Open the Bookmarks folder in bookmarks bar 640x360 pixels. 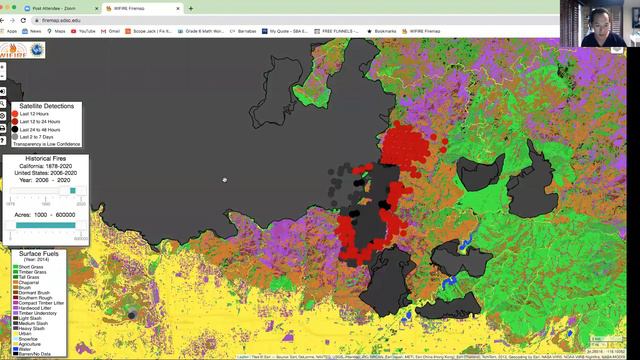point(382,31)
